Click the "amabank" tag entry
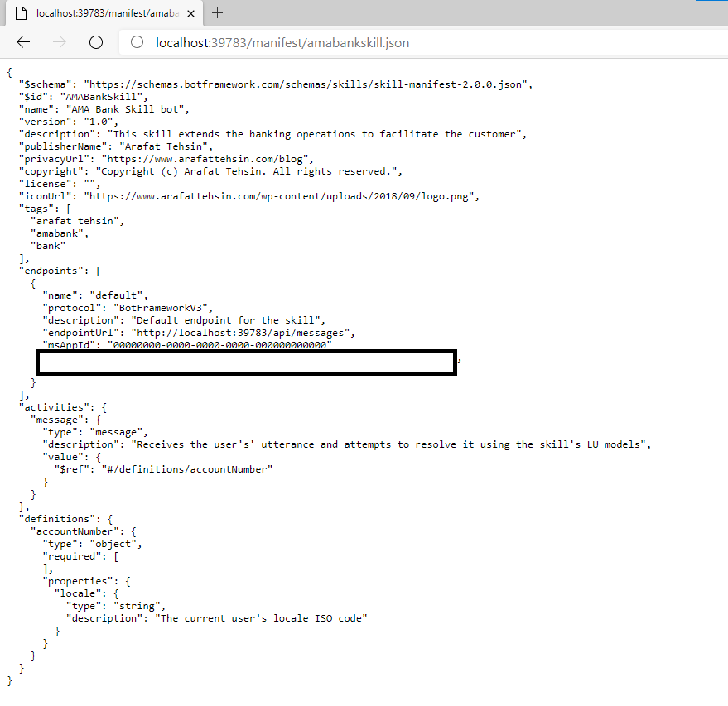Viewport: 728px width, 706px height. (x=56, y=233)
